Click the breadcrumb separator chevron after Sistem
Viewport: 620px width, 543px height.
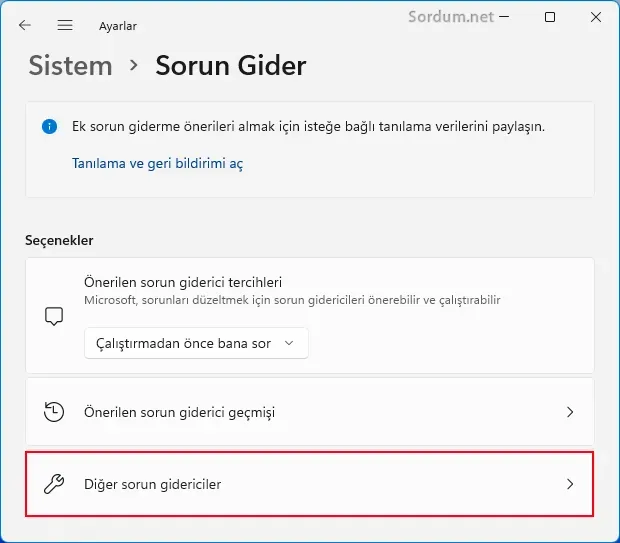(x=134, y=65)
